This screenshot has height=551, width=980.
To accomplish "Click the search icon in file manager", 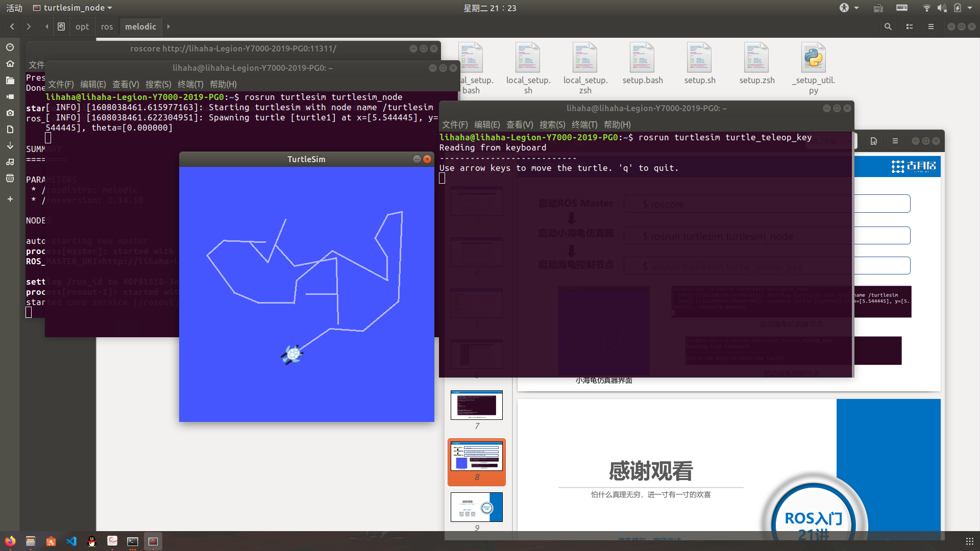I will click(x=888, y=27).
